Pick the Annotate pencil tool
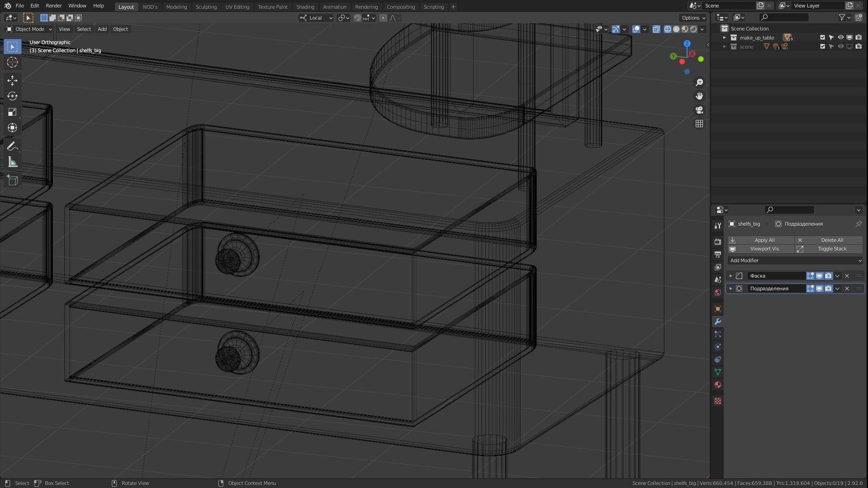The height and width of the screenshot is (488, 868). click(x=12, y=146)
